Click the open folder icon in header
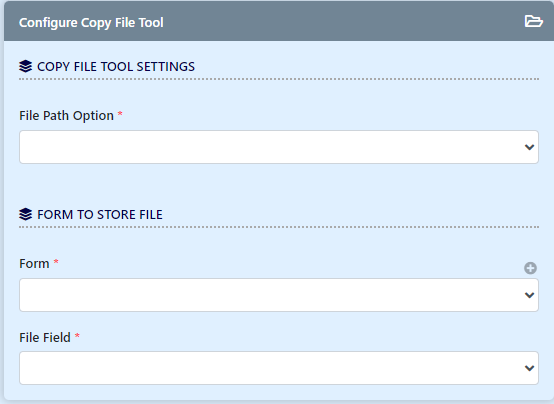Image resolution: width=554 pixels, height=404 pixels. pyautogui.click(x=533, y=21)
